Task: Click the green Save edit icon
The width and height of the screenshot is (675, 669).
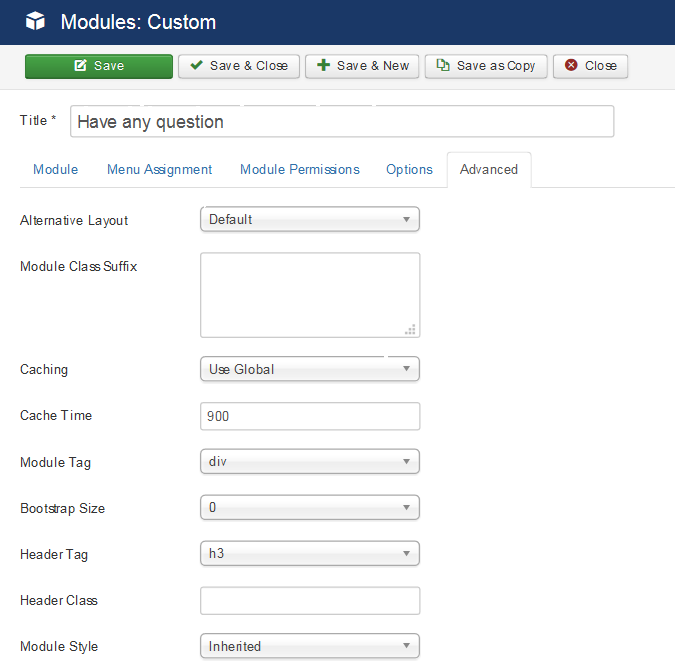Action: [81, 65]
